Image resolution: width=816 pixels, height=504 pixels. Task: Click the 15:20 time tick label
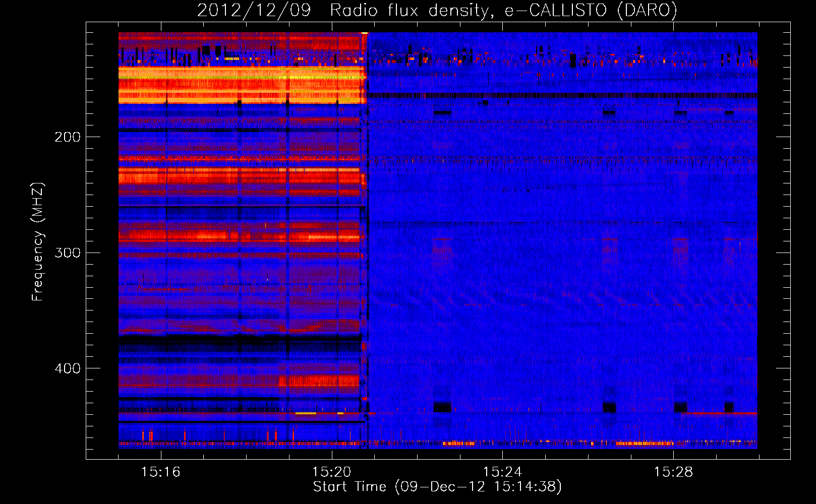[x=332, y=472]
